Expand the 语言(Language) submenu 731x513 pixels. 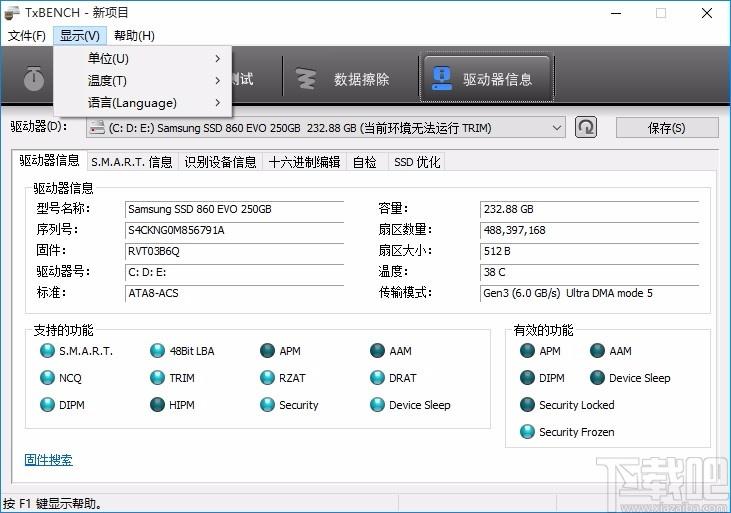pyautogui.click(x=143, y=103)
